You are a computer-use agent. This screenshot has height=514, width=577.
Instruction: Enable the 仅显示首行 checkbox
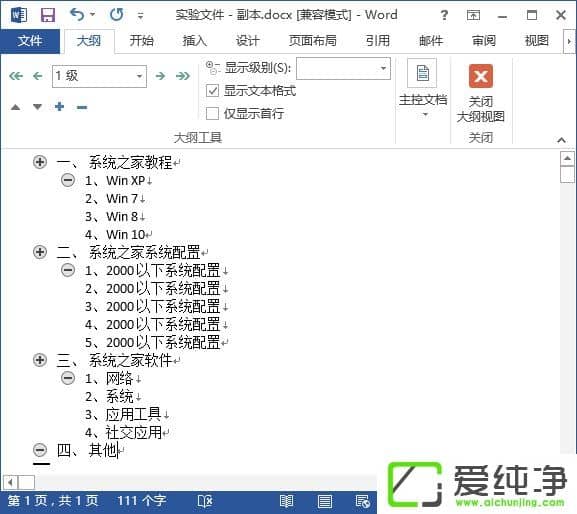point(212,113)
